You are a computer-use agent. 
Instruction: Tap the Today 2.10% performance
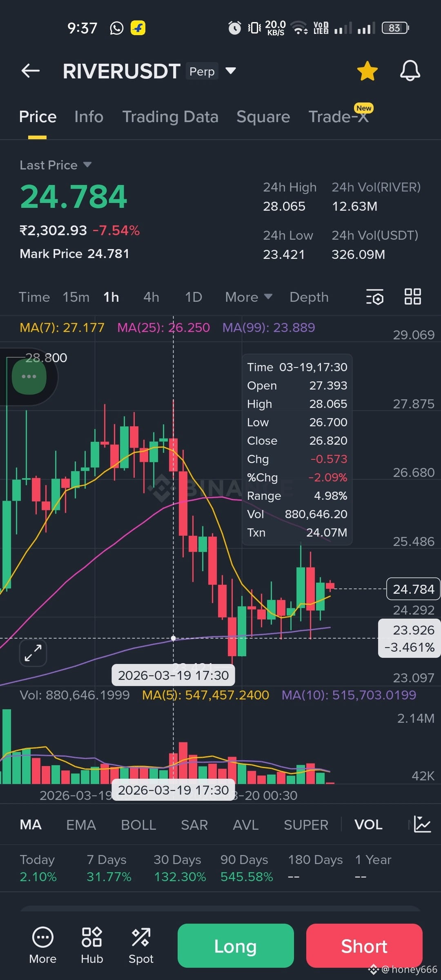tap(38, 868)
